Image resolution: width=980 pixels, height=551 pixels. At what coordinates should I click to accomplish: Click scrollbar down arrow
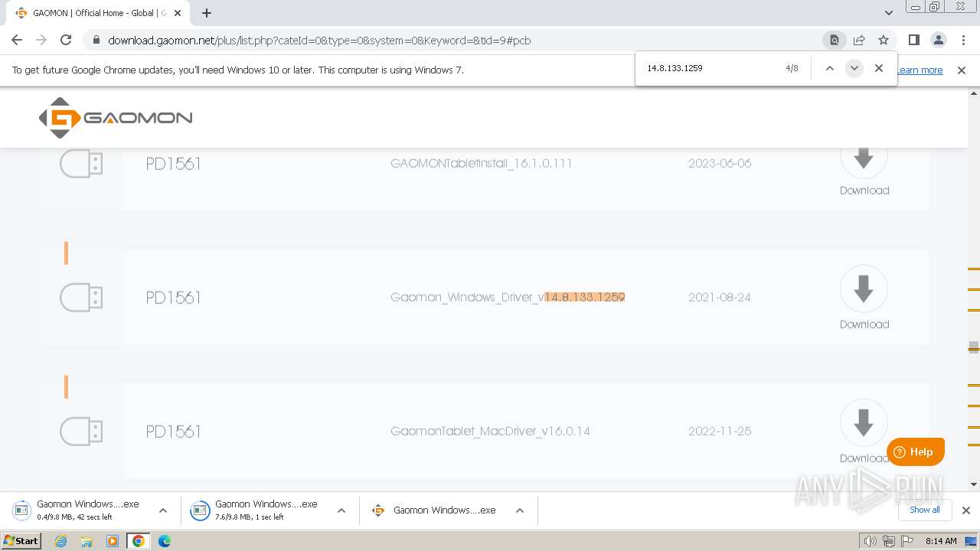[974, 484]
